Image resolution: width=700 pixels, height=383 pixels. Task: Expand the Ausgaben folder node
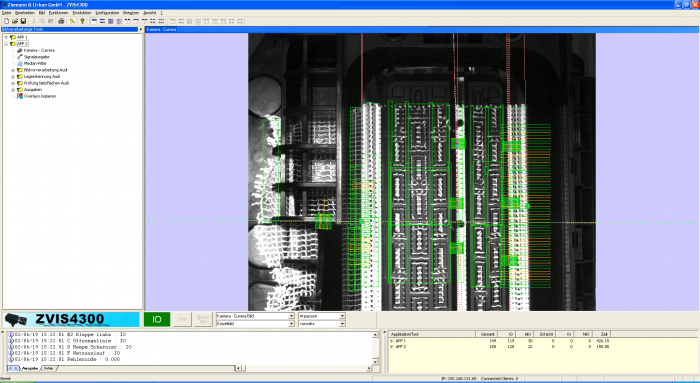tap(13, 90)
